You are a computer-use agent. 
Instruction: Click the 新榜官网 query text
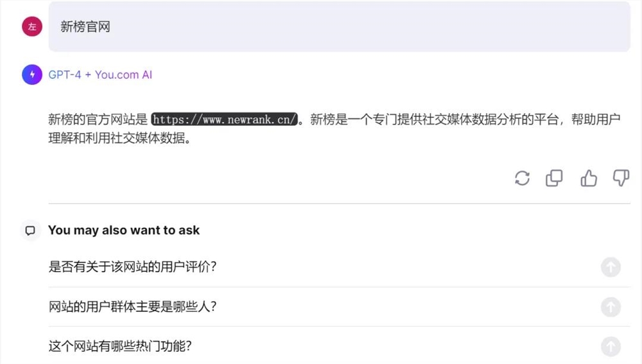(85, 27)
